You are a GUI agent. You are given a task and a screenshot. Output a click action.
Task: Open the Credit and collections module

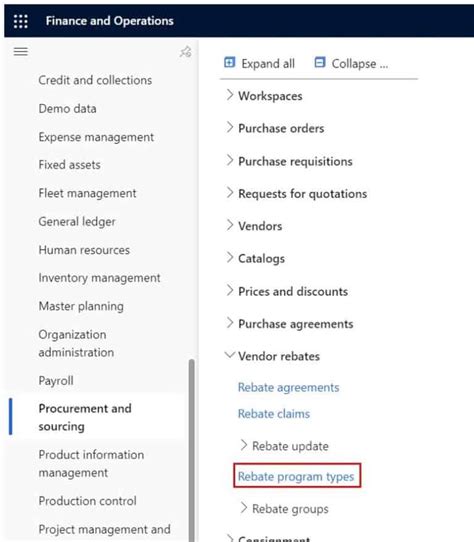(95, 80)
